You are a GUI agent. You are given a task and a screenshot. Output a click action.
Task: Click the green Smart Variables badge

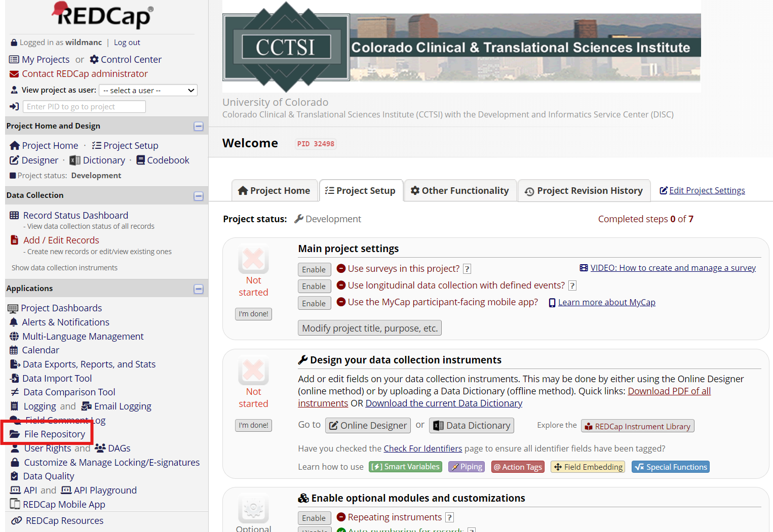[x=405, y=467]
